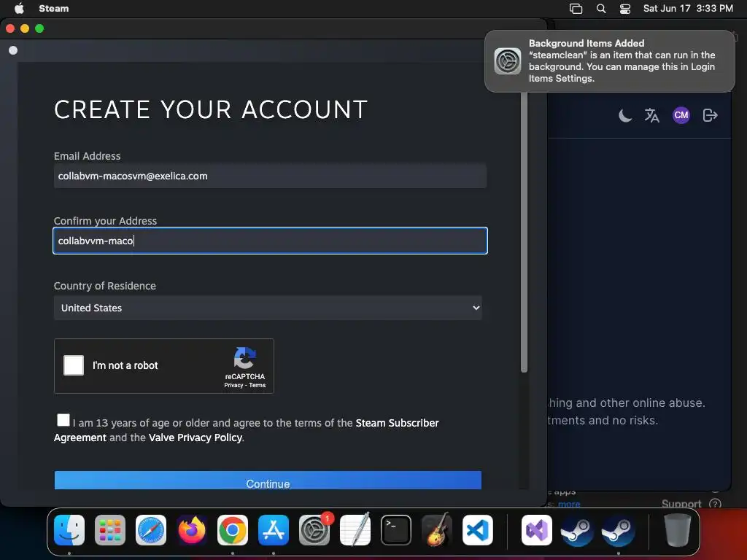Viewport: 747px width, 560px height.
Task: Open the Steam menu in menu bar
Action: tap(54, 9)
